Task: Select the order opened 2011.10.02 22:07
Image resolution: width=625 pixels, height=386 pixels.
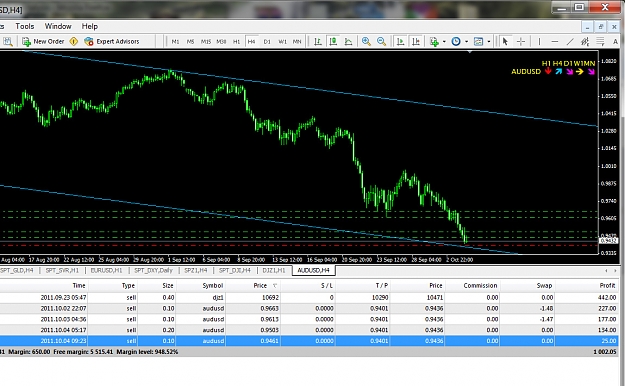Action: point(310,308)
